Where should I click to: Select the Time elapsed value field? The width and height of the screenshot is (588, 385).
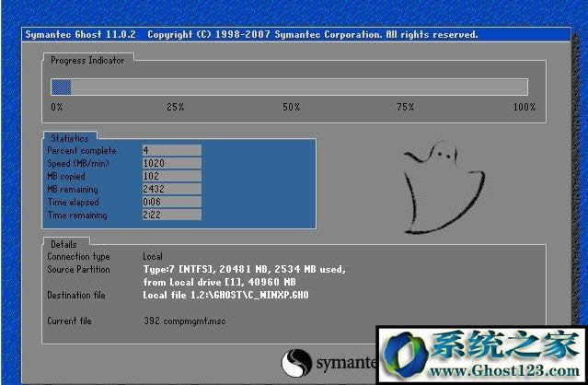click(171, 202)
